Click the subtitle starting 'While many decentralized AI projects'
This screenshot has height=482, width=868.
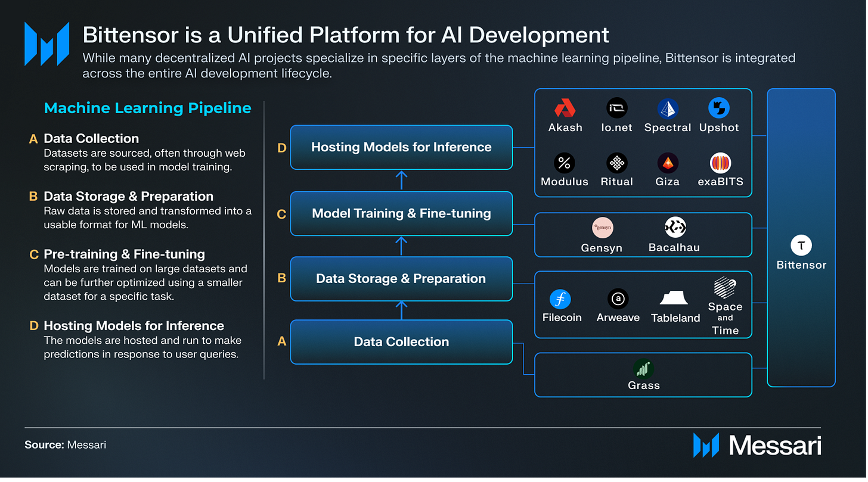[439, 66]
